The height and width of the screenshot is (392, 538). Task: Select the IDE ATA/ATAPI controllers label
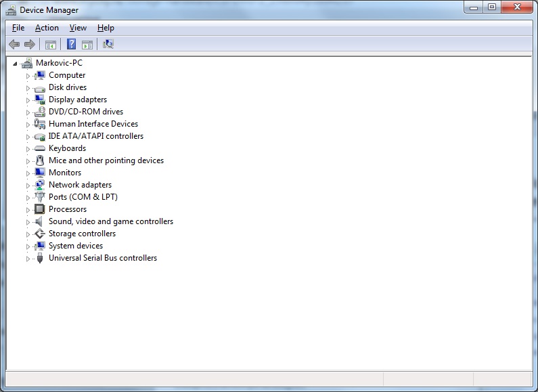pos(95,136)
